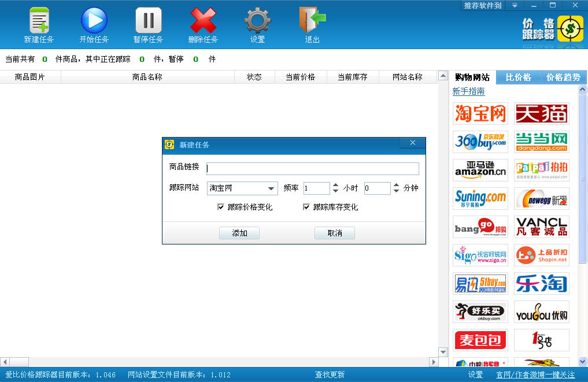Image resolution: width=588 pixels, height=382 pixels.
Task: Click 推荐软件到 in the title bar
Action: tap(483, 5)
